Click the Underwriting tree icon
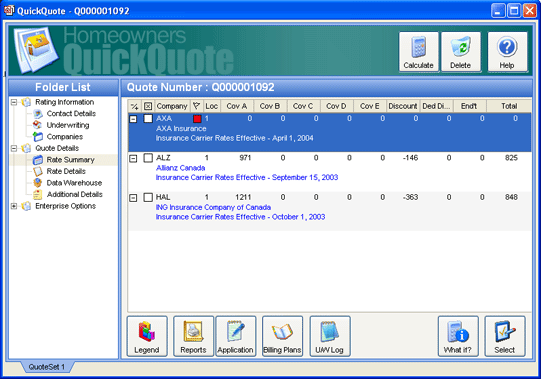541x379 pixels. [37, 125]
